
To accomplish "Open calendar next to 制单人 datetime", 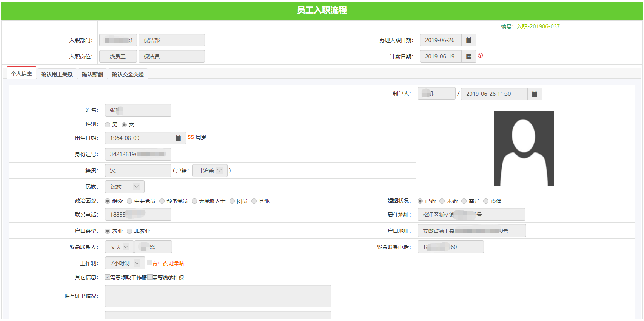I will pos(534,94).
